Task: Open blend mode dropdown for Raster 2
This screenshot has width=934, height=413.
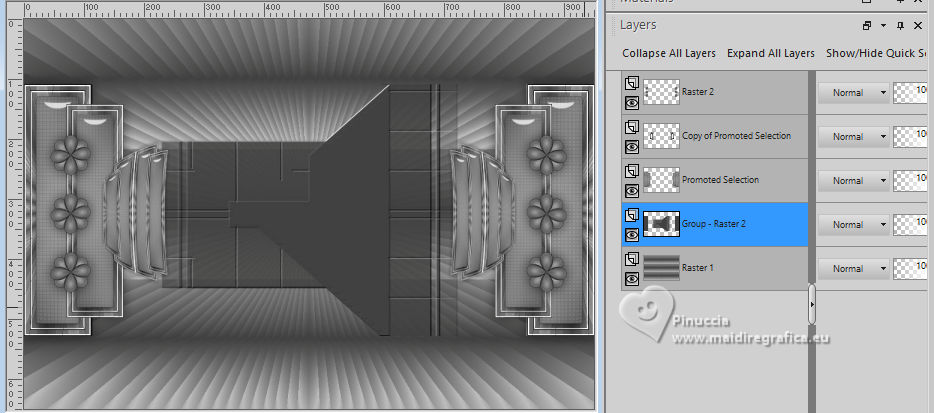Action: pos(853,92)
